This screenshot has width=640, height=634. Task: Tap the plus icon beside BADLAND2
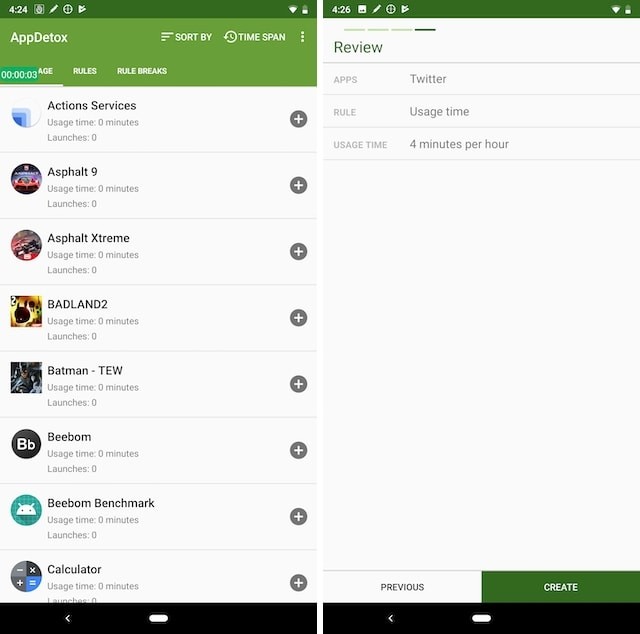coord(298,318)
